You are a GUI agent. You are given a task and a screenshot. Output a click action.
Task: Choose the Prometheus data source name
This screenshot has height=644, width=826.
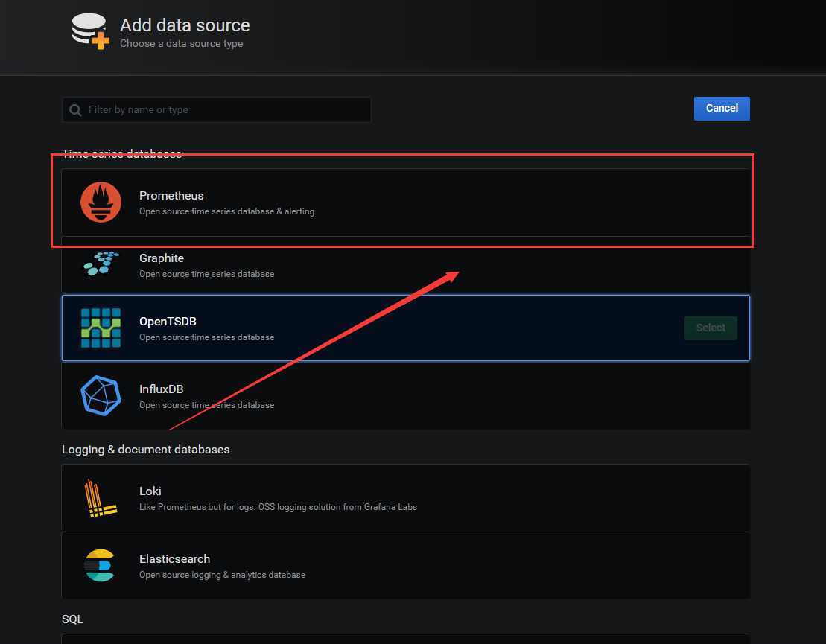(171, 196)
